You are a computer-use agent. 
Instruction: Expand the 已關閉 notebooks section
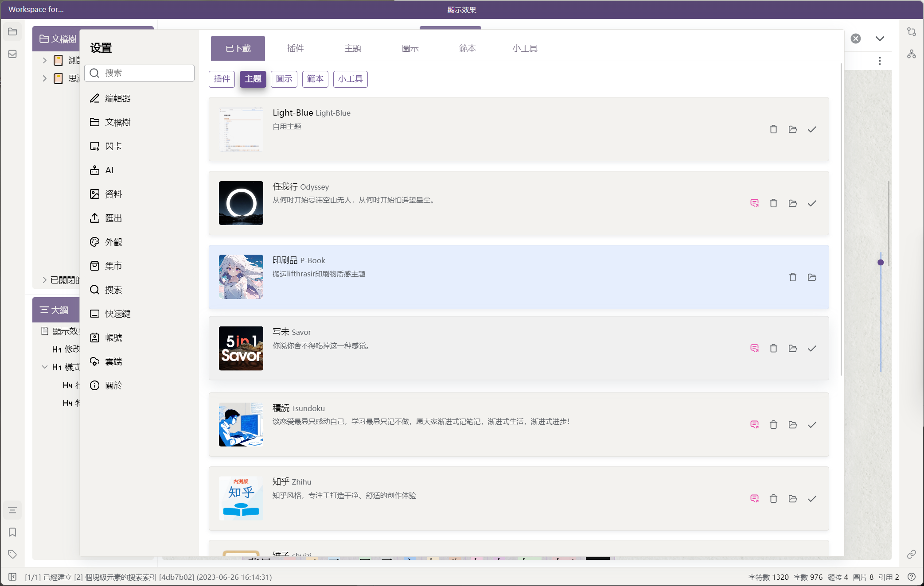44,280
